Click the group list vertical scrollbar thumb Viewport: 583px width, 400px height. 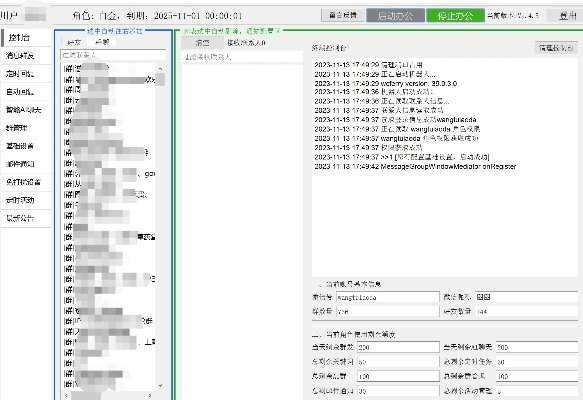pyautogui.click(x=160, y=79)
